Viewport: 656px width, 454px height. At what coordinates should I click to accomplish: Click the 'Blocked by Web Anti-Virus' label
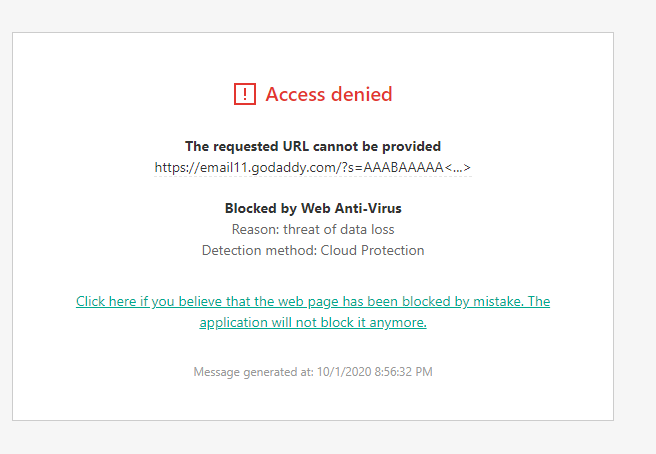click(313, 208)
